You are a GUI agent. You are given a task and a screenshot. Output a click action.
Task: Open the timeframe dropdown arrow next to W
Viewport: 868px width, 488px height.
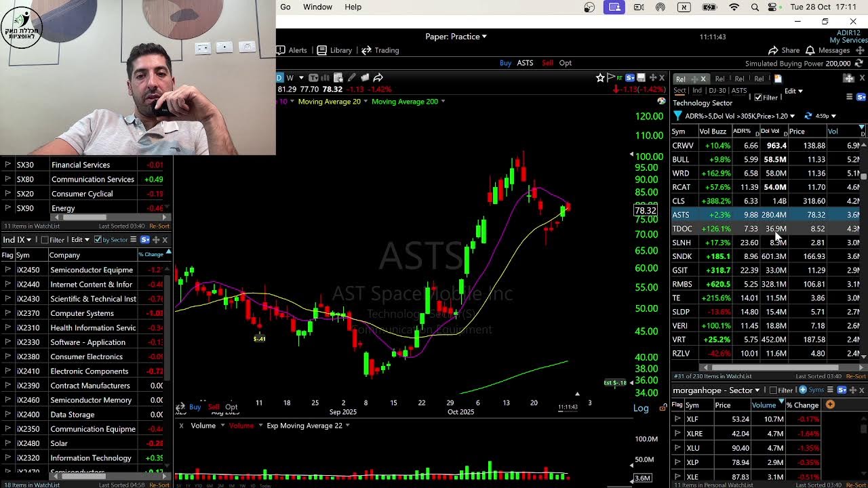click(x=300, y=77)
